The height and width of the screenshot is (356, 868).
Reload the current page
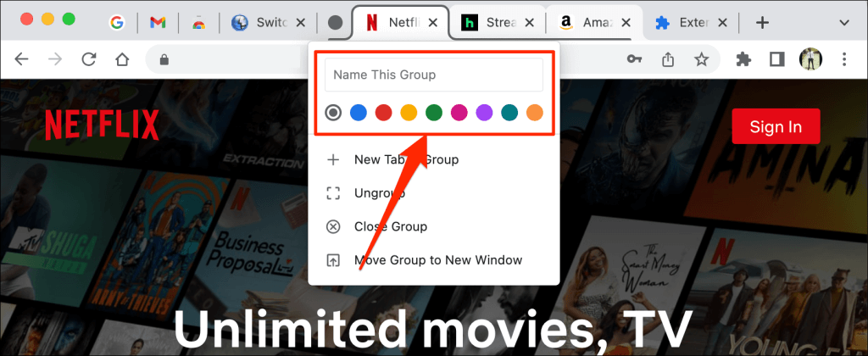[88, 59]
